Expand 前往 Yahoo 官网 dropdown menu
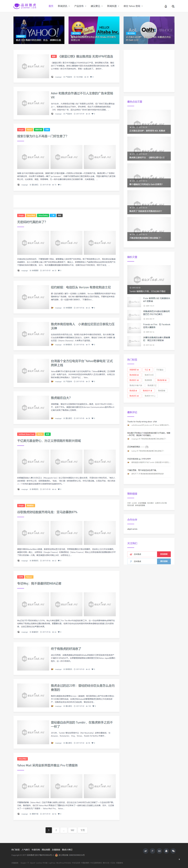The image size is (188, 868). click(133, 6)
